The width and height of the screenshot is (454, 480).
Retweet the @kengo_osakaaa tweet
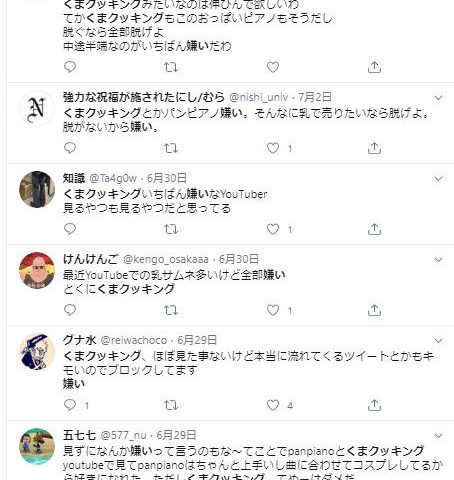(171, 310)
